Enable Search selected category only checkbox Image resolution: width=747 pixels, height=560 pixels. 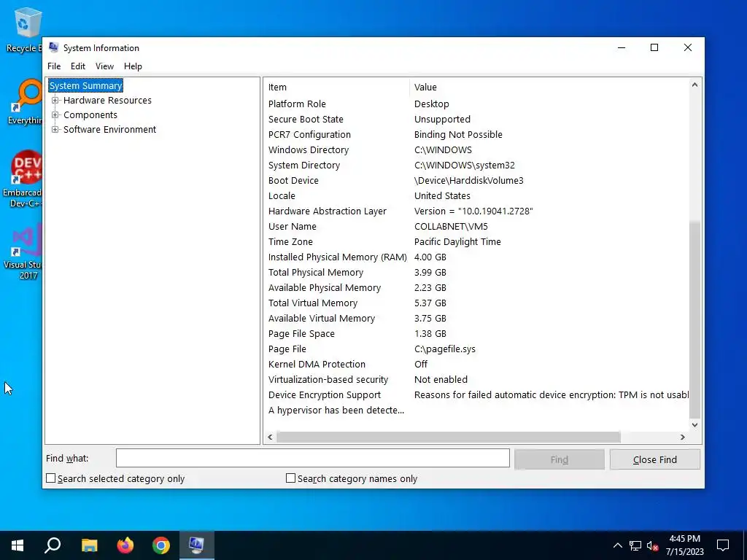(x=50, y=478)
